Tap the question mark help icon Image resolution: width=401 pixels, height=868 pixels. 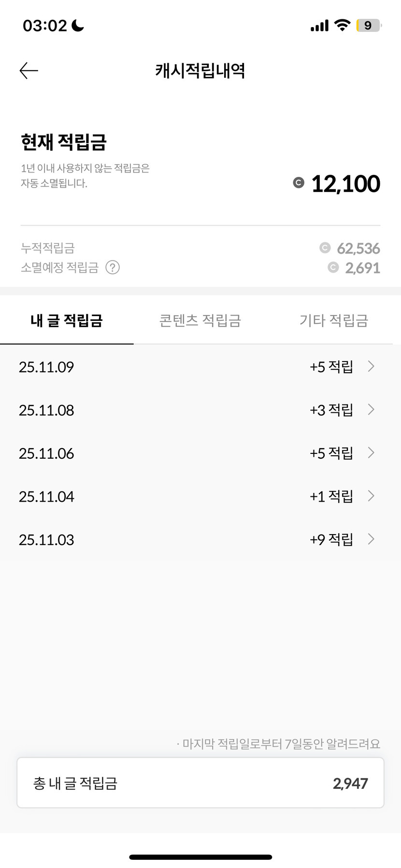113,267
